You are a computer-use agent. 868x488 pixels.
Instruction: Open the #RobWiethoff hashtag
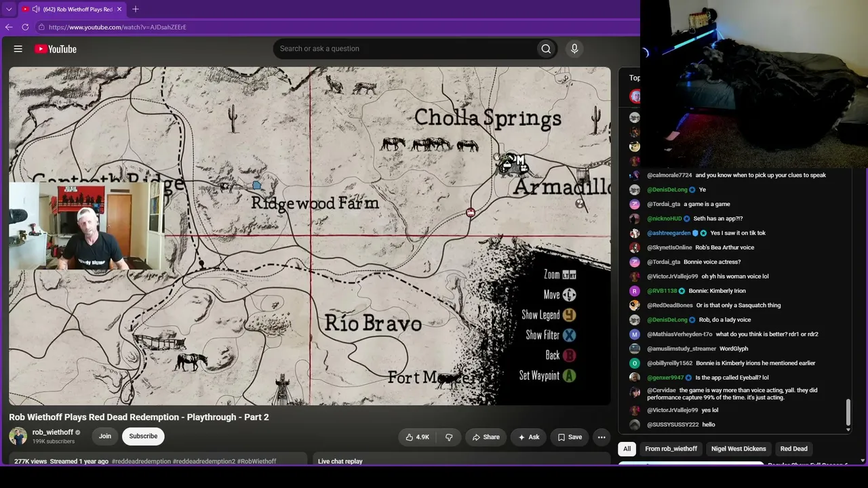pos(257,462)
